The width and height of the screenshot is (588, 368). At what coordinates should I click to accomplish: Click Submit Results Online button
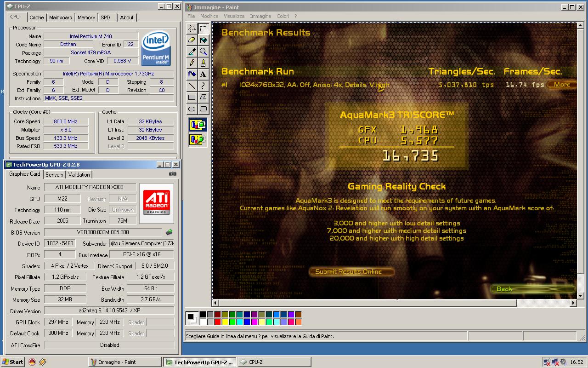point(352,272)
